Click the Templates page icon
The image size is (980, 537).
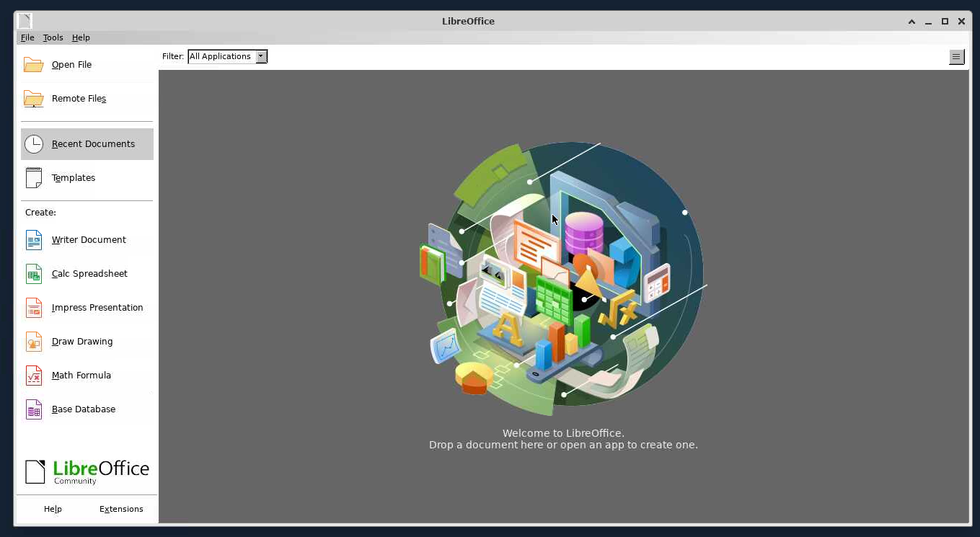click(x=33, y=178)
